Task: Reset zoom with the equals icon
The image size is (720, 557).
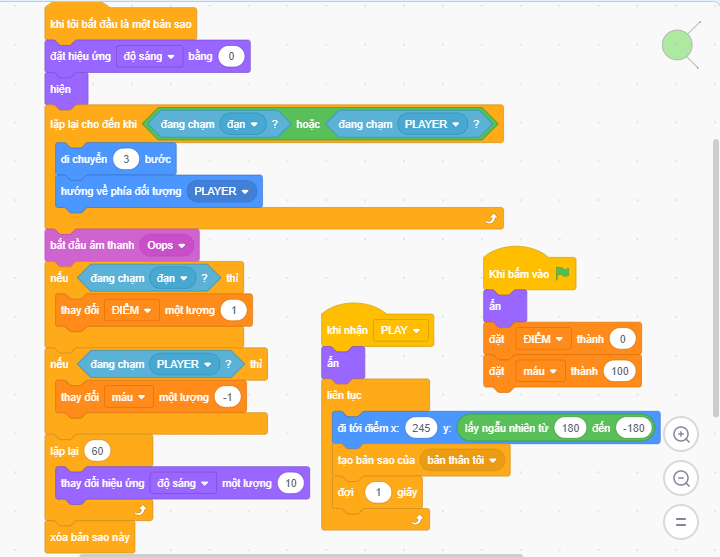Action: click(x=681, y=521)
